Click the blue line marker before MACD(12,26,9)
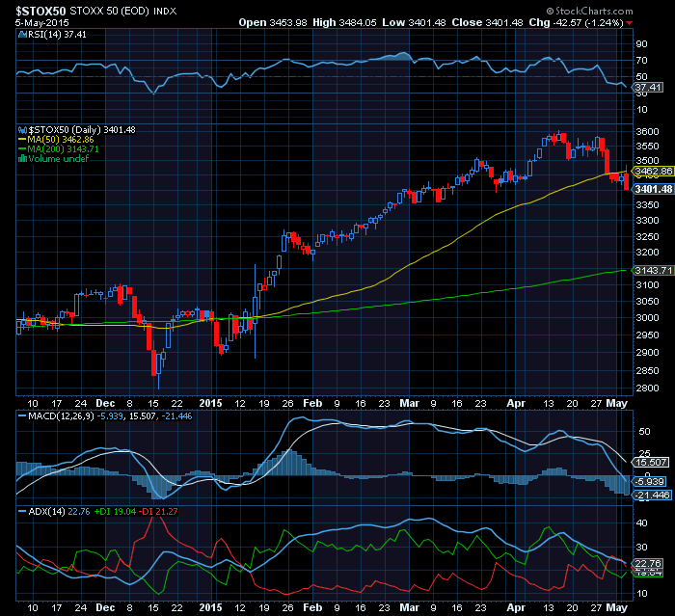The image size is (675, 616). tap(22, 416)
